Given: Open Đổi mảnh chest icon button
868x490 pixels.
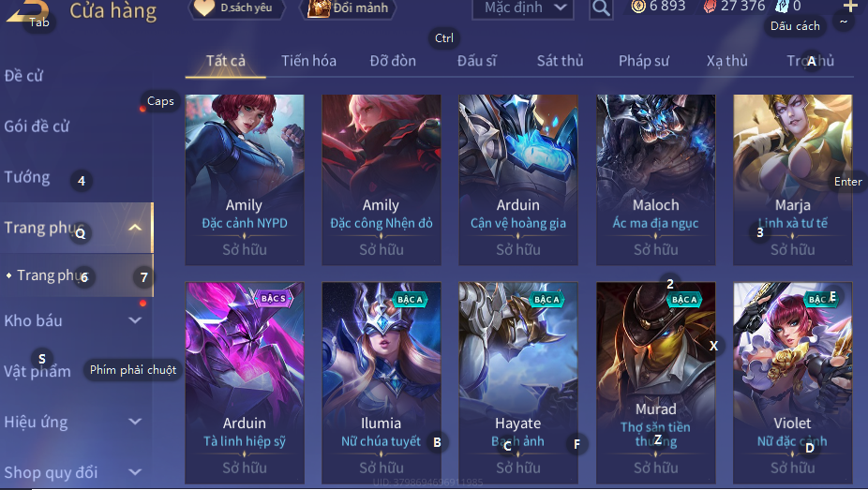Looking at the screenshot, I should [349, 7].
